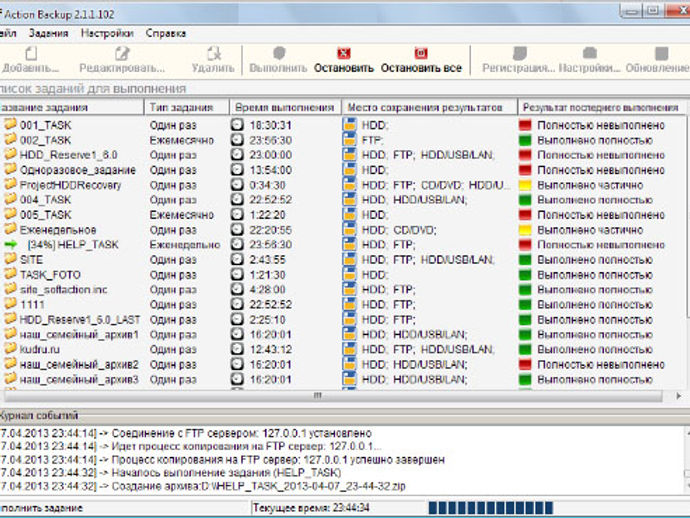The width and height of the screenshot is (690, 518).
Task: Click the folder icon of 001_TASK
Action: click(11, 125)
